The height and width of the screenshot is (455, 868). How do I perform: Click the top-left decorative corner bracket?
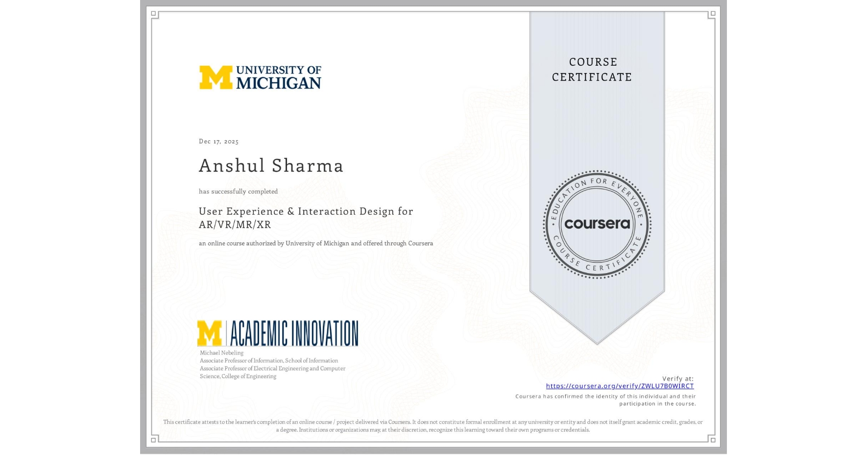(154, 15)
